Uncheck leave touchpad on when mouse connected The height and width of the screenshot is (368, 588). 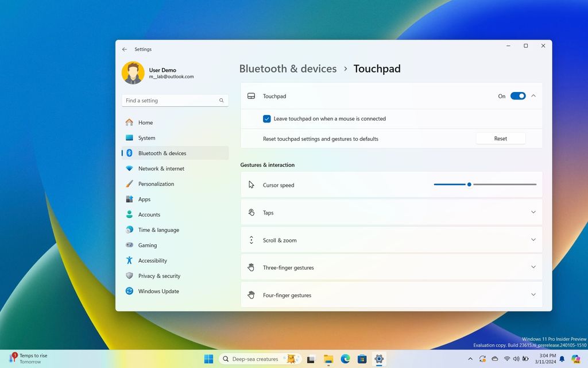[266, 118]
